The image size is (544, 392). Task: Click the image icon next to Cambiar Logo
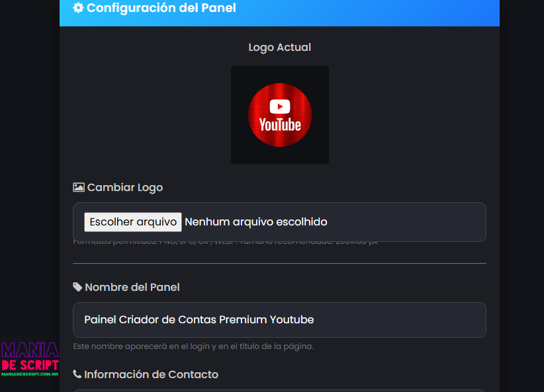pos(79,188)
